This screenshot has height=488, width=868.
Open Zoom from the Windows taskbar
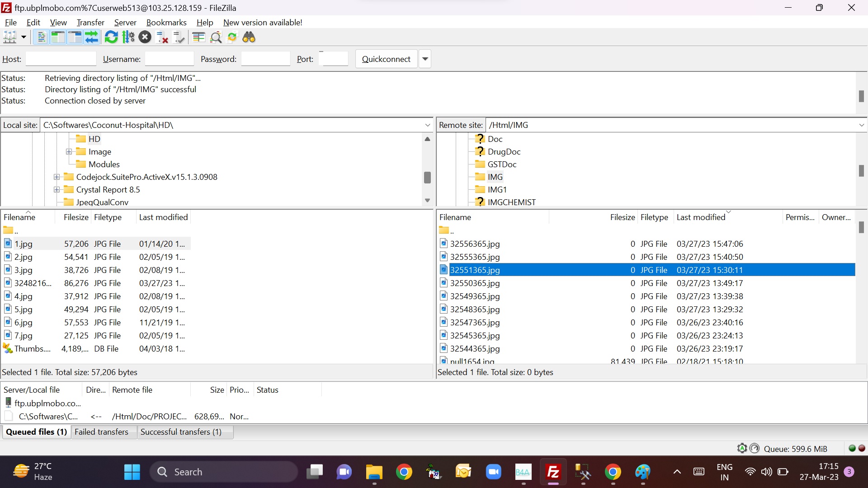click(493, 472)
